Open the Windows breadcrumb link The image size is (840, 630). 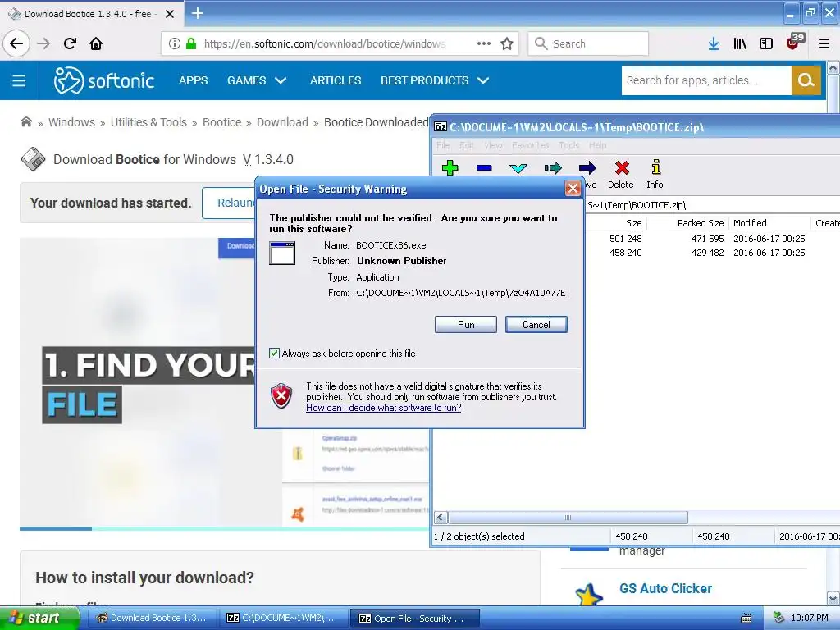(71, 122)
